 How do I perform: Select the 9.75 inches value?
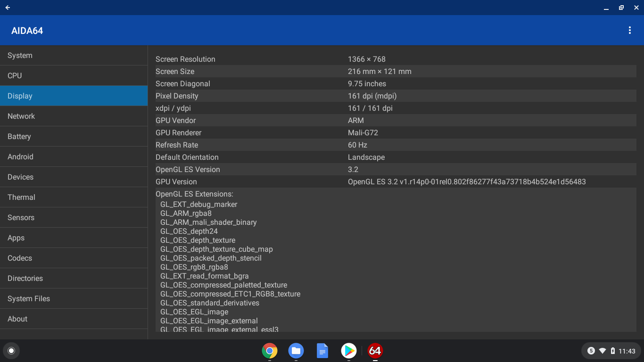(x=367, y=83)
